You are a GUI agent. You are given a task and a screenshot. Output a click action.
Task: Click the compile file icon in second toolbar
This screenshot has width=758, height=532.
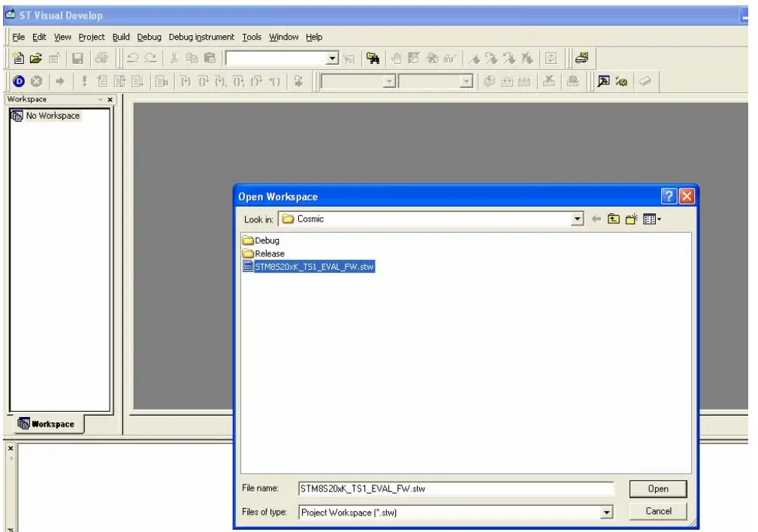click(x=489, y=81)
